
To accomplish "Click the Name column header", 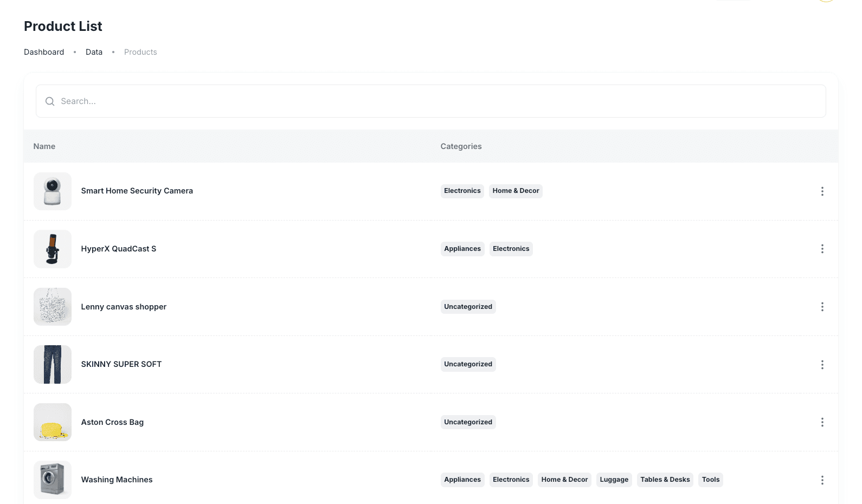I will [x=44, y=146].
